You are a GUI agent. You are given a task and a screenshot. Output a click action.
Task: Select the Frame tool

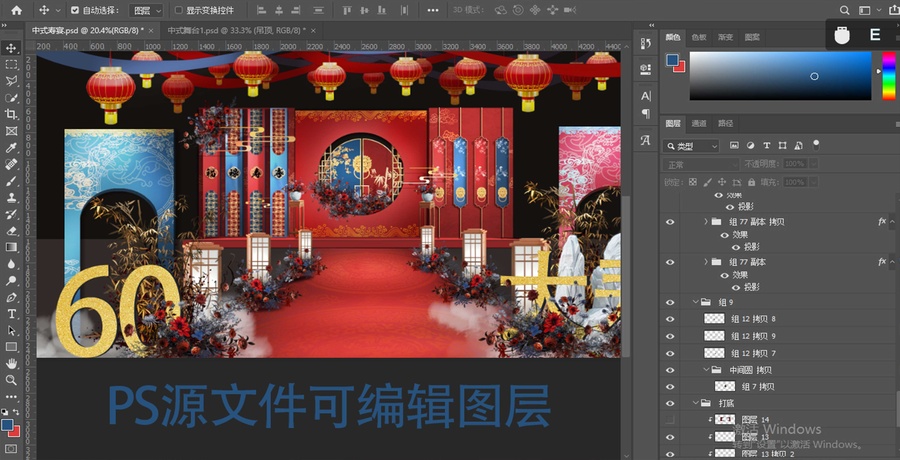coord(11,131)
